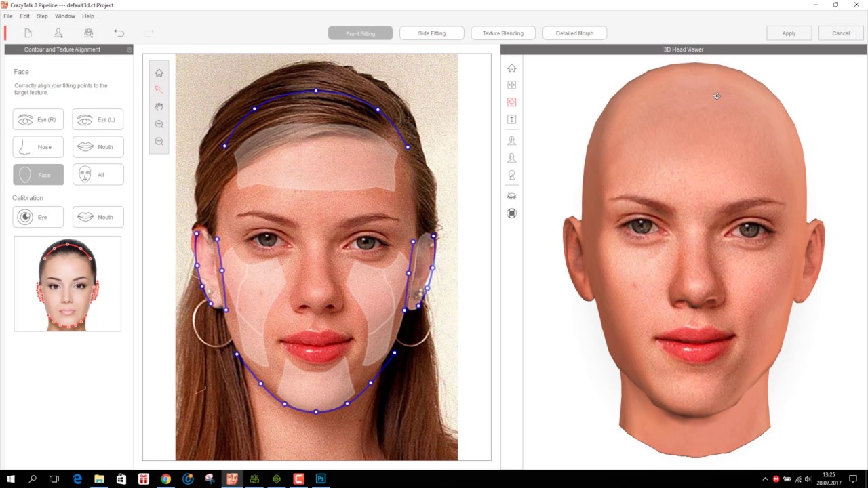The height and width of the screenshot is (488, 868).
Task: Select the Eye (L) fitting button
Action: pos(98,119)
